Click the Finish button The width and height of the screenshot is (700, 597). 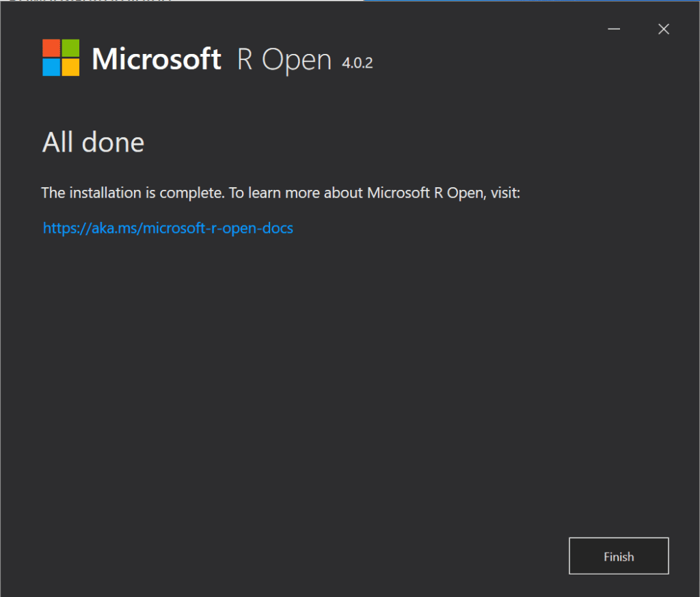pyautogui.click(x=619, y=556)
